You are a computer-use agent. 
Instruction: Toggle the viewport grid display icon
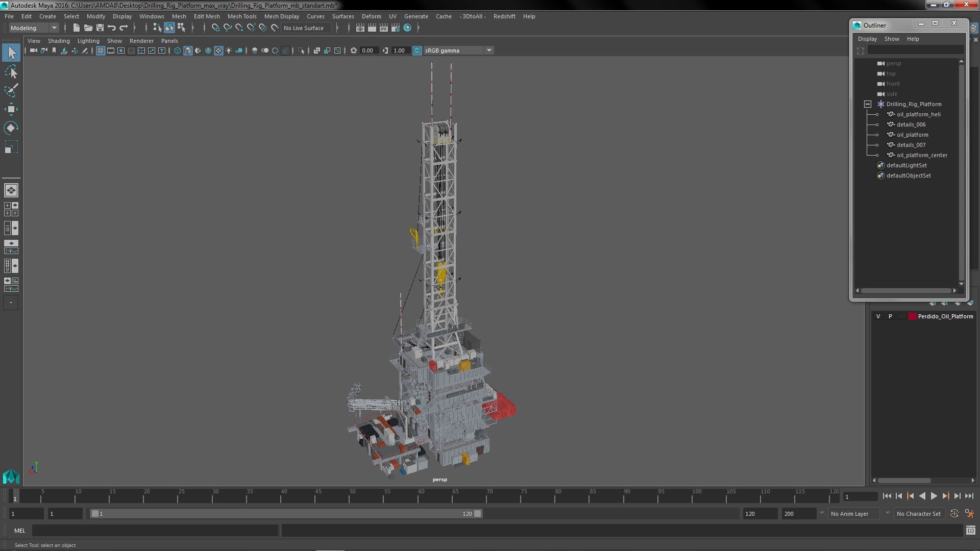click(x=101, y=51)
